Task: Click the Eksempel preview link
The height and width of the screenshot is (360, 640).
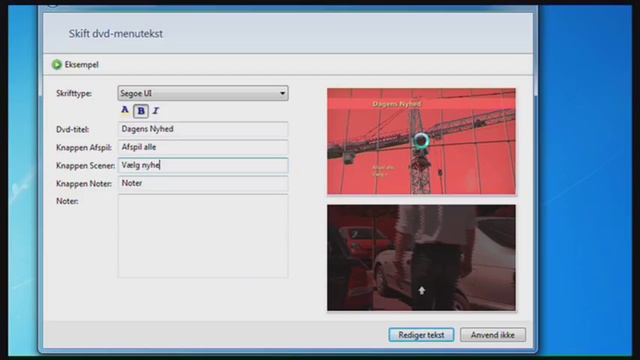Action: 82,64
